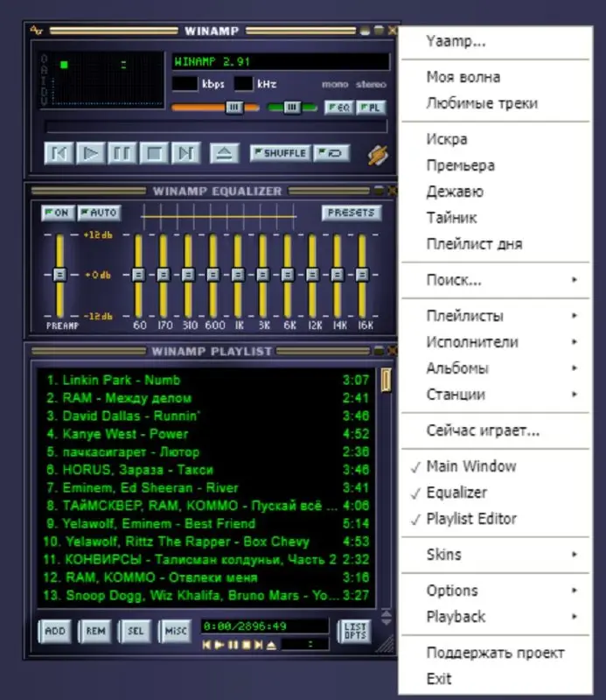This screenshot has width=606, height=700.
Task: Select Поддержать проект menu entry
Action: (495, 653)
